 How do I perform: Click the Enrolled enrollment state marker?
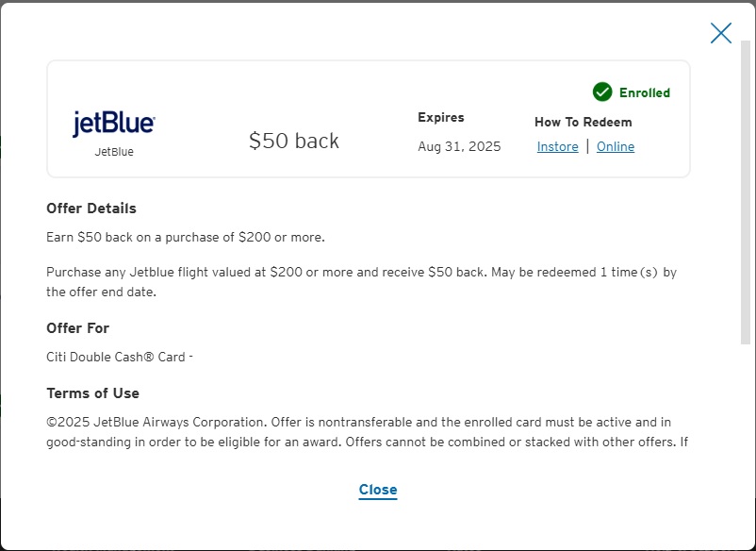pos(632,92)
